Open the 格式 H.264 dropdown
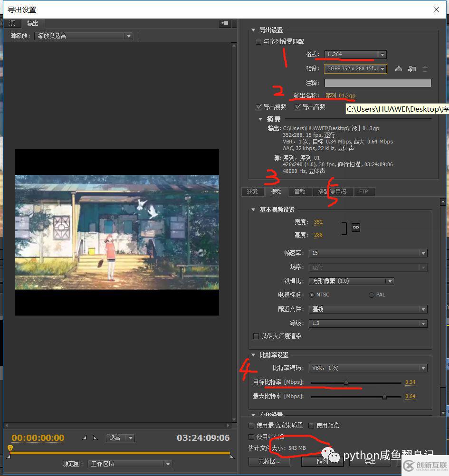449x476 pixels. click(355, 54)
